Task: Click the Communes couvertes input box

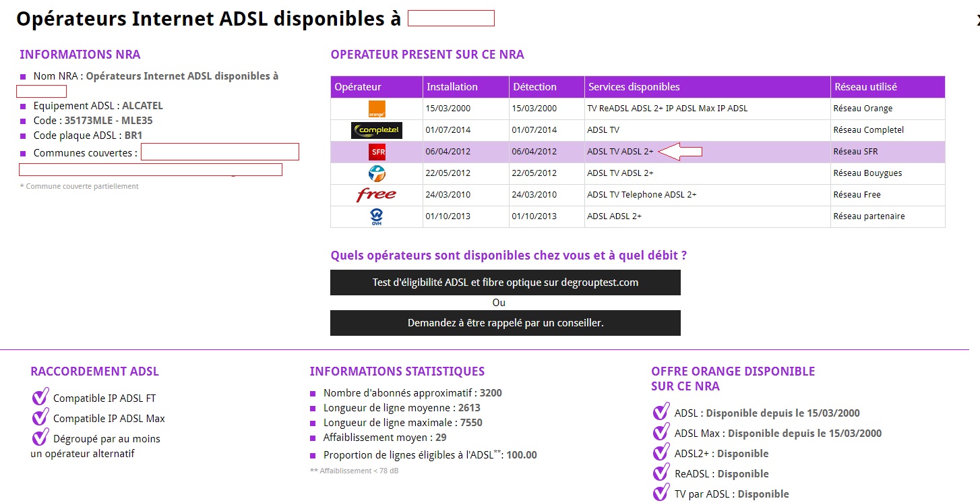Action: click(220, 151)
